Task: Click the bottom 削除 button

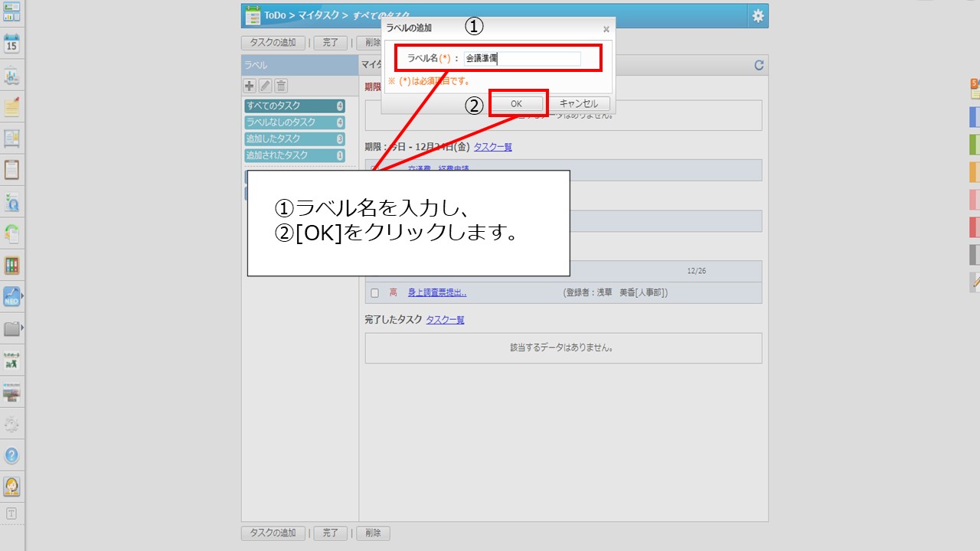Action: click(373, 533)
